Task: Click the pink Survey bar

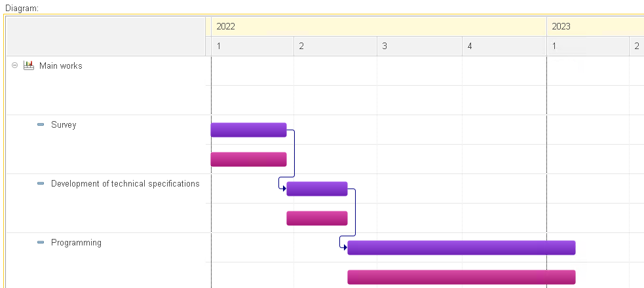Action: click(248, 159)
